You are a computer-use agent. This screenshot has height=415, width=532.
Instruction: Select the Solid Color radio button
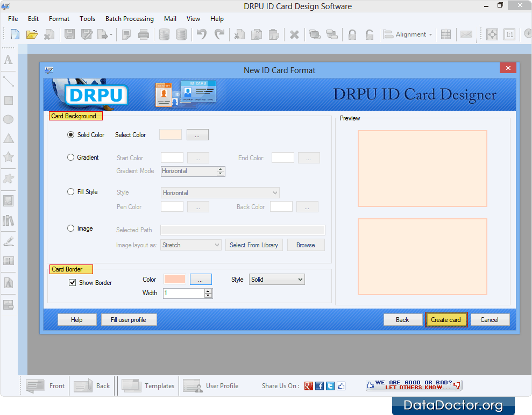click(x=70, y=134)
